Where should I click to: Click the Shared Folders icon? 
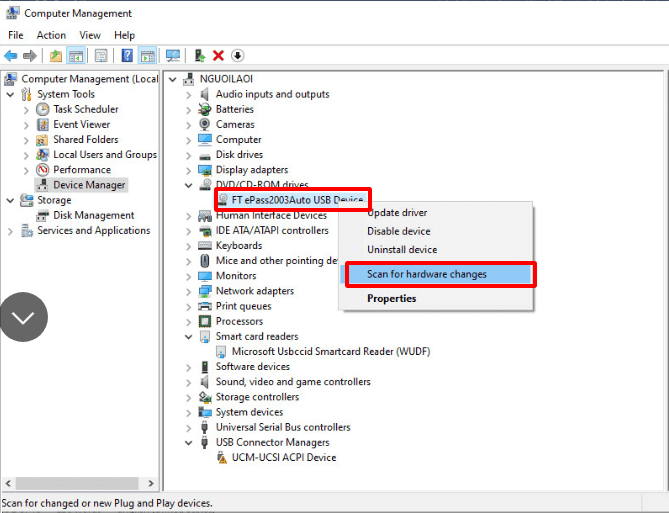tap(42, 140)
